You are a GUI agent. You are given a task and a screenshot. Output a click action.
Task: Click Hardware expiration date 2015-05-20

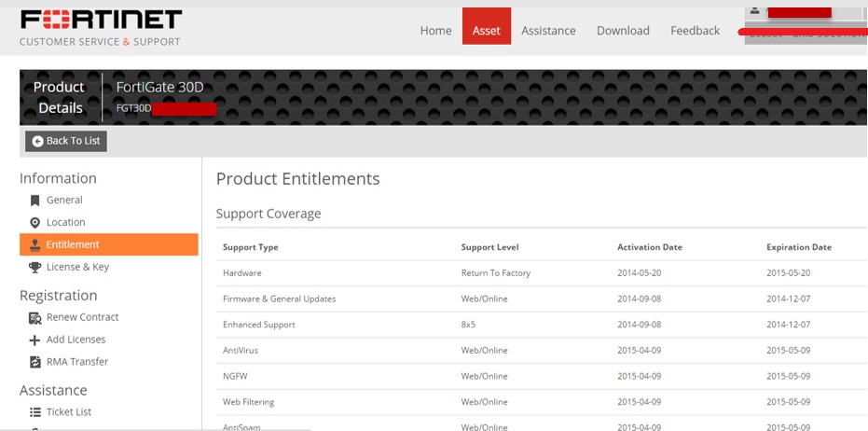coord(789,273)
